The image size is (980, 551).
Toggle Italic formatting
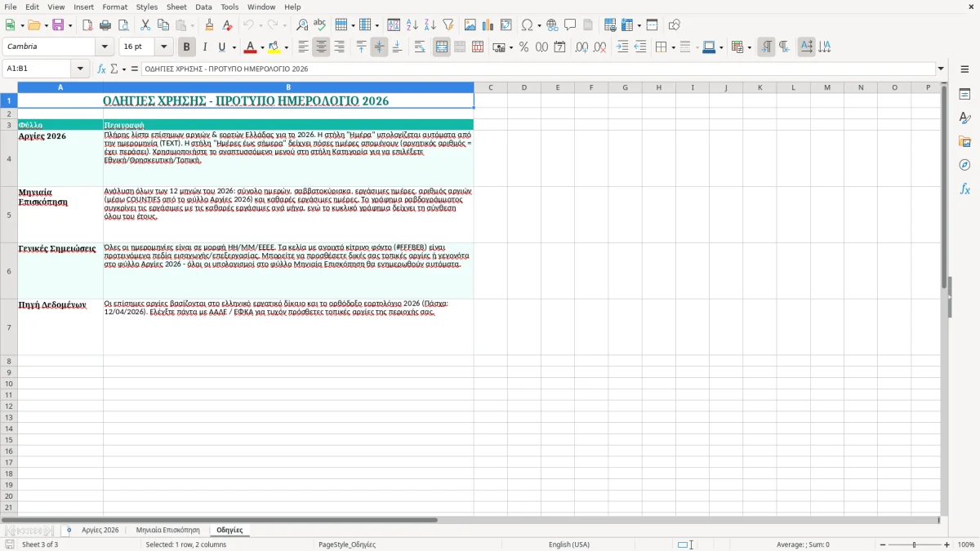205,47
